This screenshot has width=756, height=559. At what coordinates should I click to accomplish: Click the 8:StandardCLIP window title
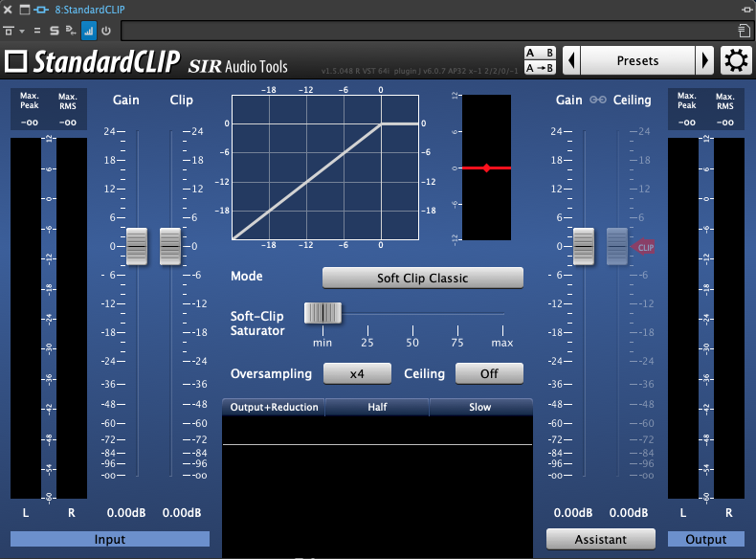coord(90,10)
